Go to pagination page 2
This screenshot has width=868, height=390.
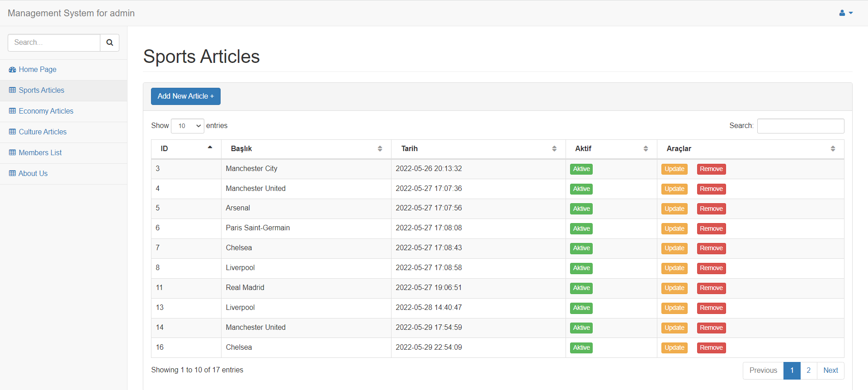coord(808,371)
